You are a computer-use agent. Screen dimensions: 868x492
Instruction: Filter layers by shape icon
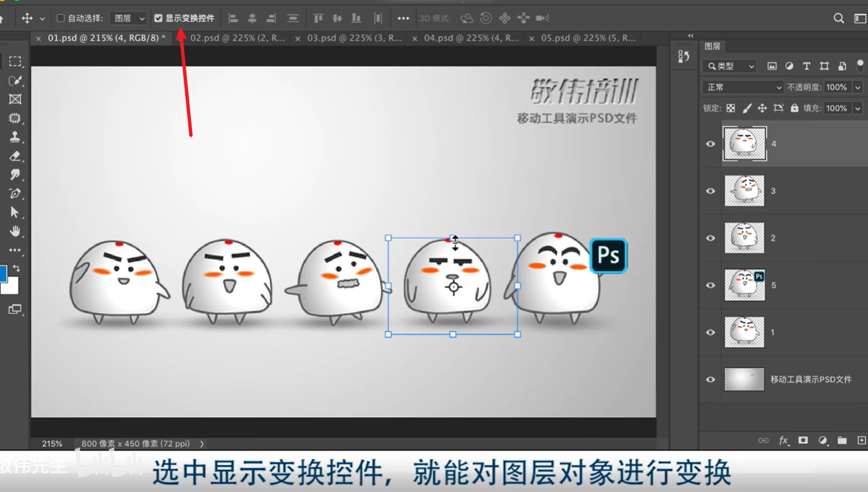click(824, 66)
